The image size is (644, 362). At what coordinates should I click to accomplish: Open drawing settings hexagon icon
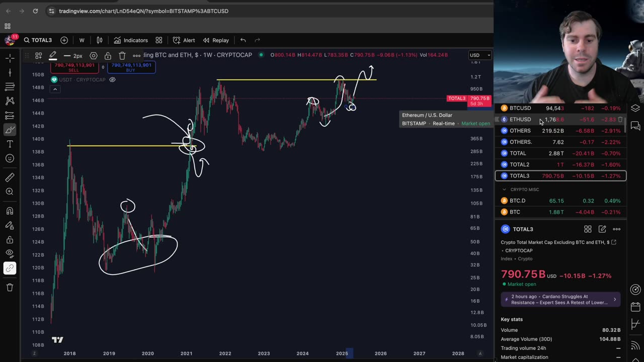click(94, 56)
